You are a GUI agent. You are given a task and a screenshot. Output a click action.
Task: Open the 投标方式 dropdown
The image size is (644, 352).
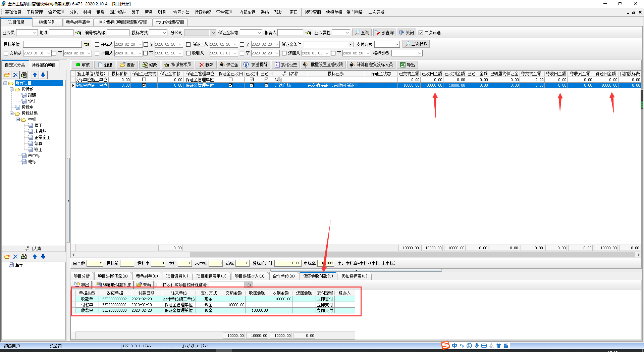tap(164, 33)
